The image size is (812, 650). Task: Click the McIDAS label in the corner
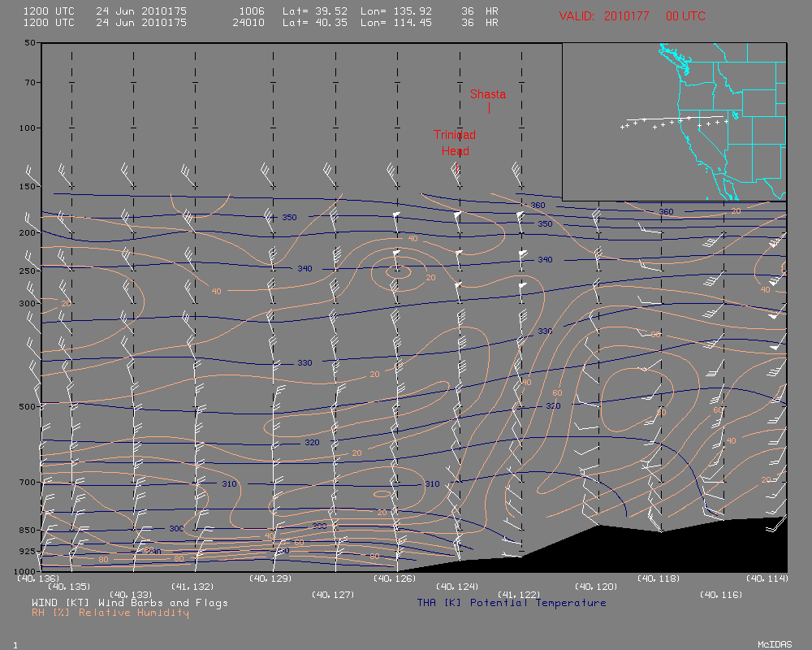tap(775, 644)
